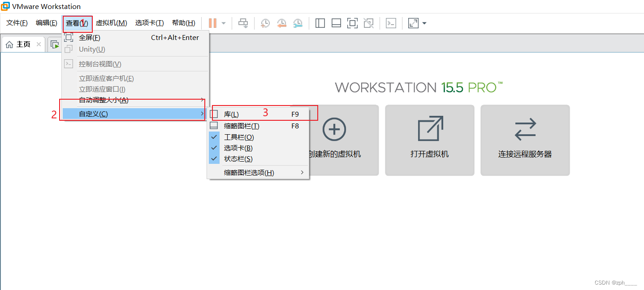Click the full screen mode toolbar icon
The height and width of the screenshot is (290, 644).
352,23
